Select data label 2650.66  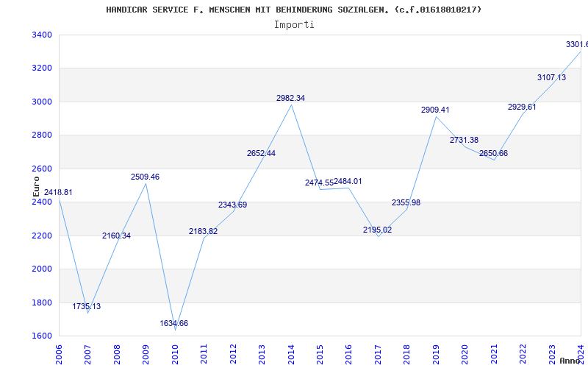coord(493,153)
